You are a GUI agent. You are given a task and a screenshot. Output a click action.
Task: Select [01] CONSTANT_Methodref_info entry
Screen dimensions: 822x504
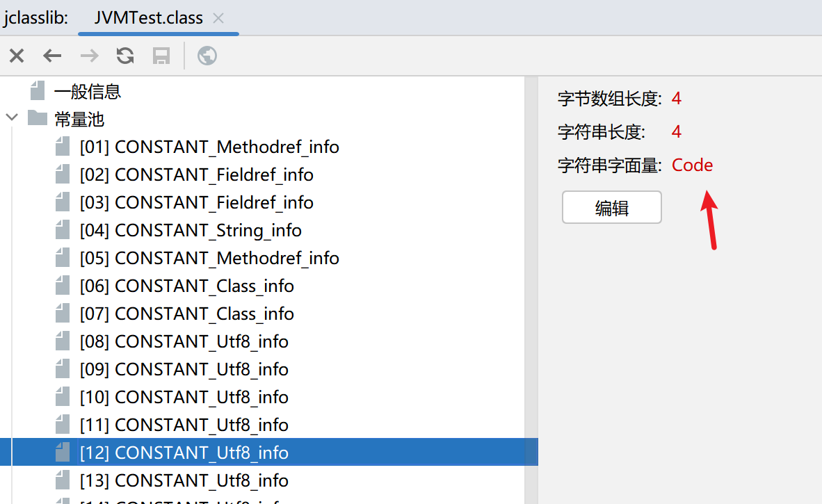[209, 147]
